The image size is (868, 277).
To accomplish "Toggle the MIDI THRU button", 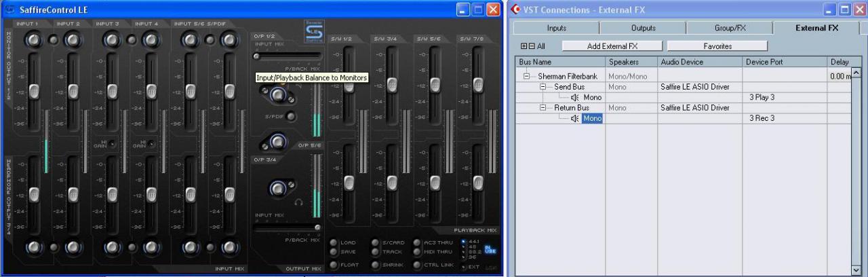I will coord(417,252).
